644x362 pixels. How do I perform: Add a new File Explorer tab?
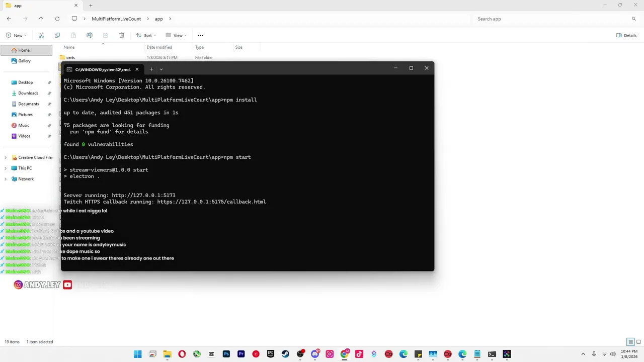pyautogui.click(x=91, y=6)
